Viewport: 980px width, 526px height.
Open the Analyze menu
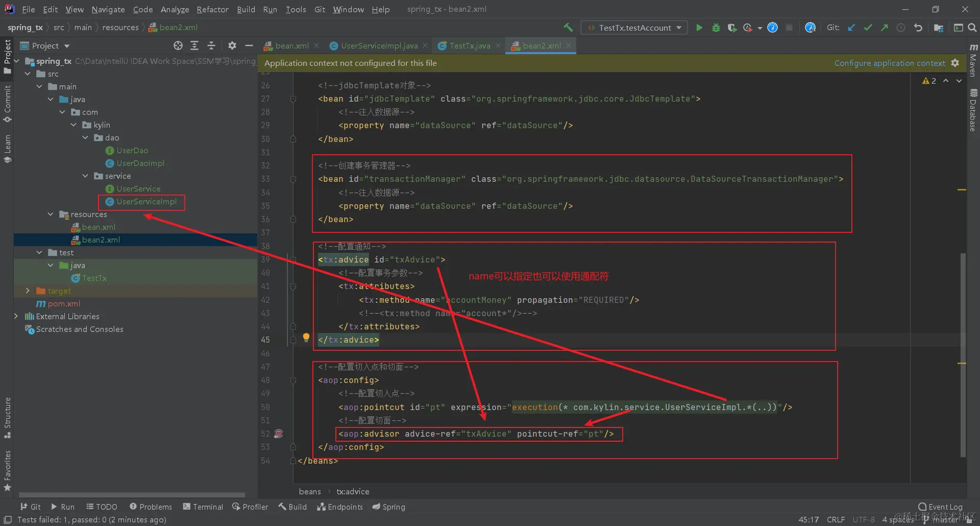(x=175, y=9)
